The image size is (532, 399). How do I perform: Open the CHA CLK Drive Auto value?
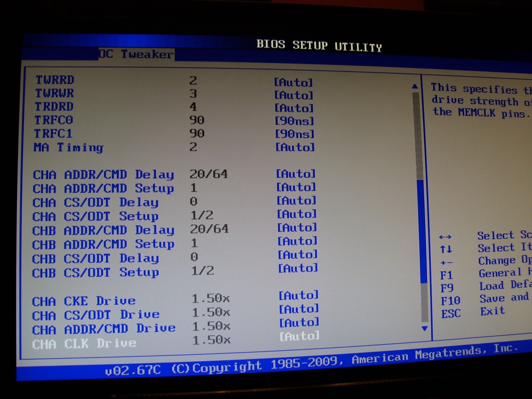point(299,336)
